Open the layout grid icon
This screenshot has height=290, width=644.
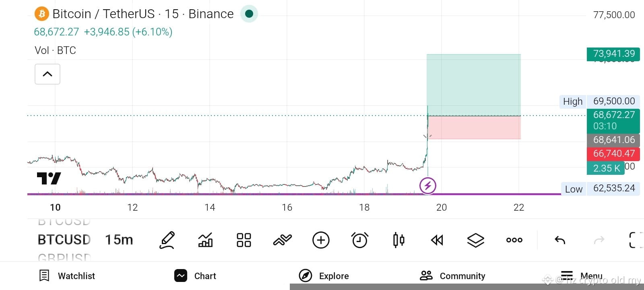(244, 240)
